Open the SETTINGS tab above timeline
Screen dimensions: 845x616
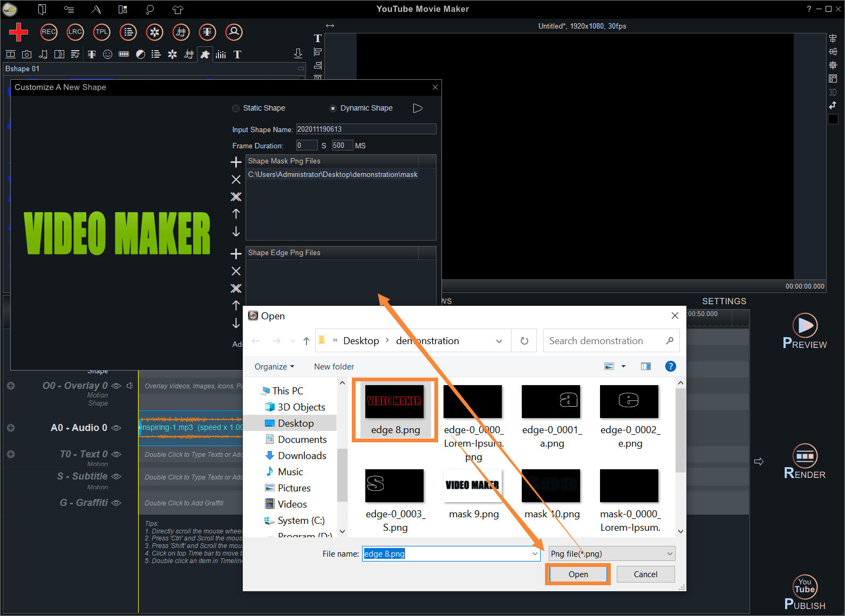[724, 301]
